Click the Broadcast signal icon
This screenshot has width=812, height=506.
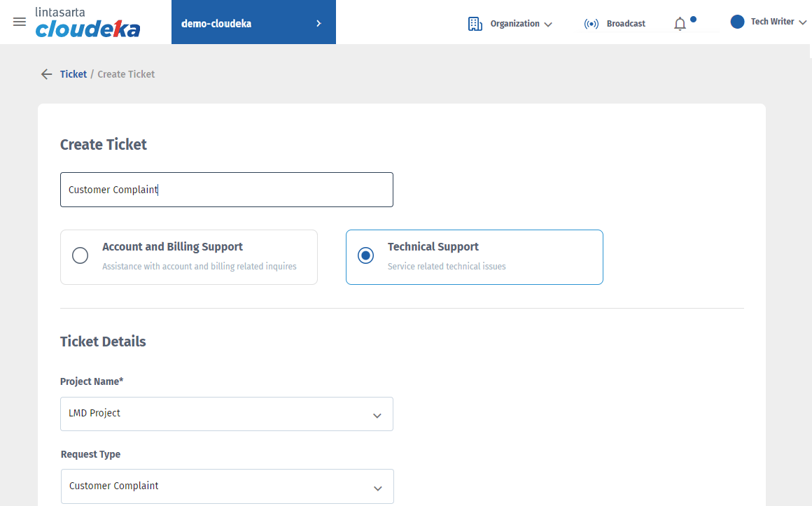pos(591,24)
